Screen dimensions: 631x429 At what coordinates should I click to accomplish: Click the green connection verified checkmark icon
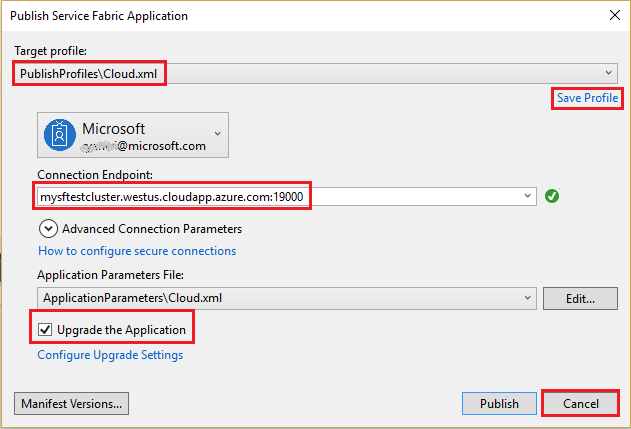coord(552,196)
